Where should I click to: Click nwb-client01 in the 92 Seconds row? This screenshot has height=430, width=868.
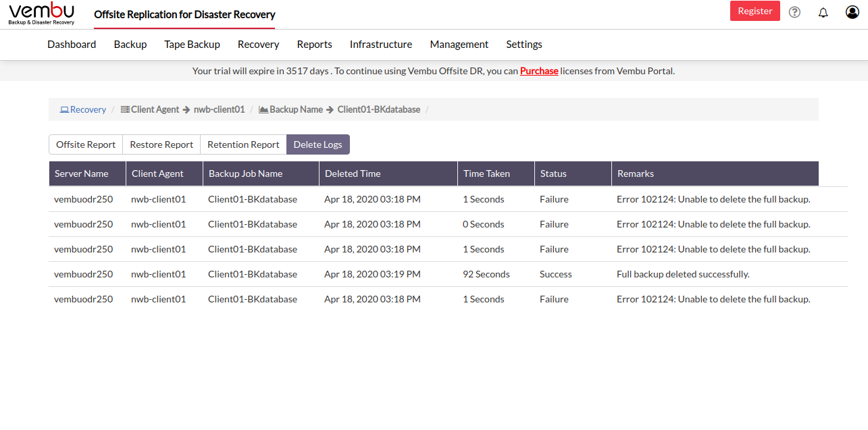[x=158, y=274]
